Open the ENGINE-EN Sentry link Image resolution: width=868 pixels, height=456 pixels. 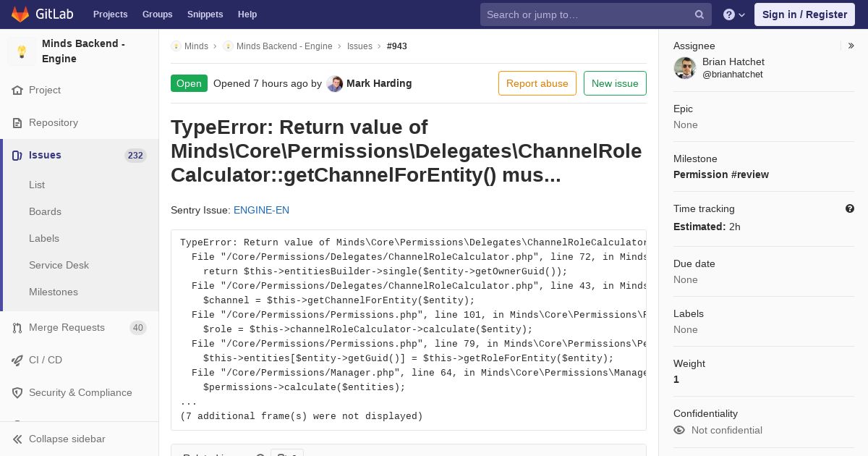[x=261, y=211]
